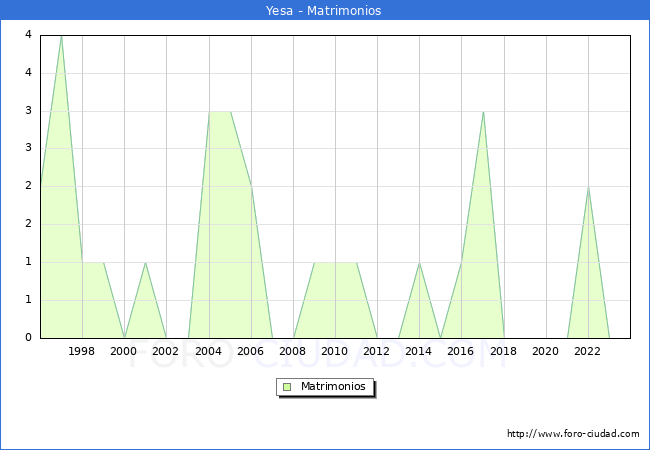Click the green Matrimonios legend swatch
This screenshot has width=650, height=450.
tap(287, 387)
